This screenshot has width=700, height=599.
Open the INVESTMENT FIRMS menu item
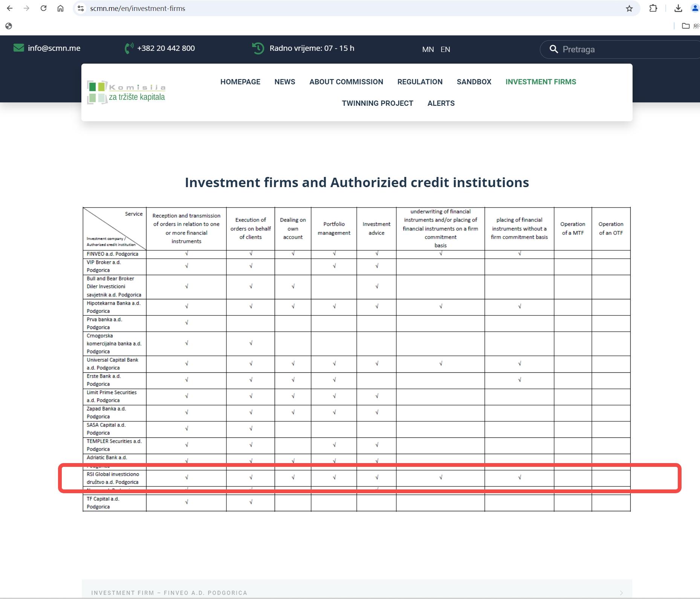pos(541,82)
